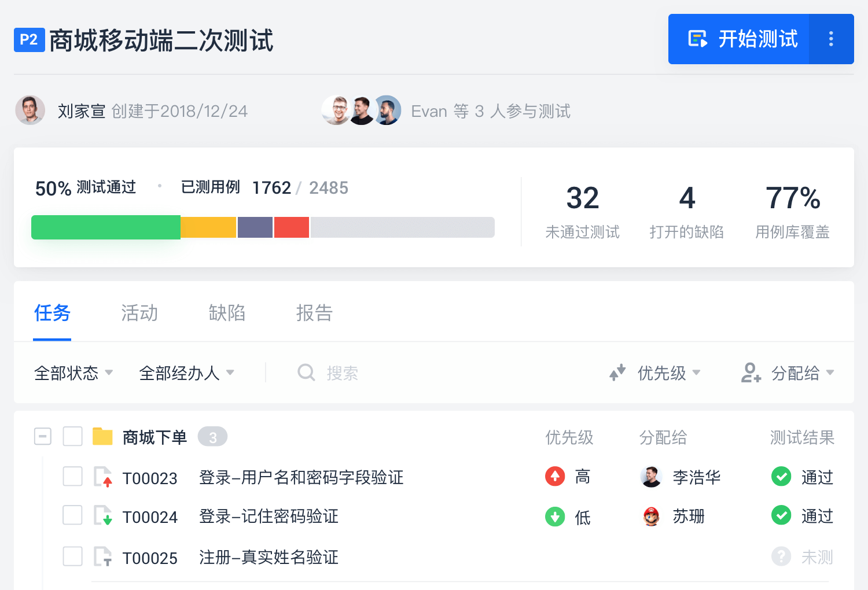Click the T00023 red-arrow case icon

click(103, 477)
